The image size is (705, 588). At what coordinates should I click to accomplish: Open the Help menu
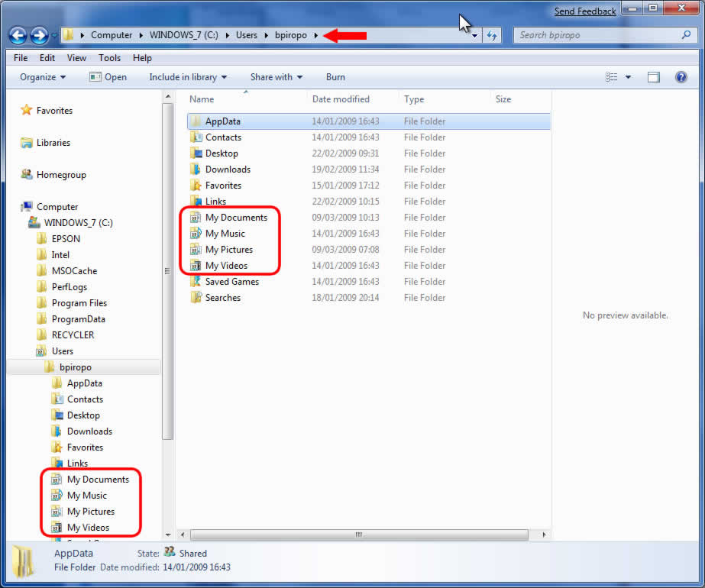click(142, 58)
